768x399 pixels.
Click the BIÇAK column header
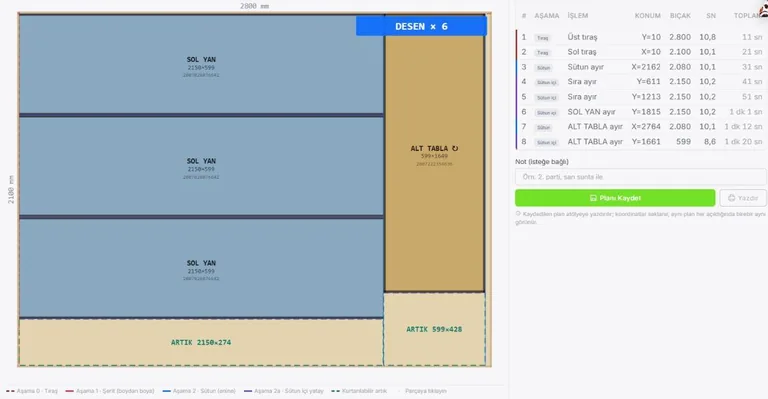click(x=680, y=16)
